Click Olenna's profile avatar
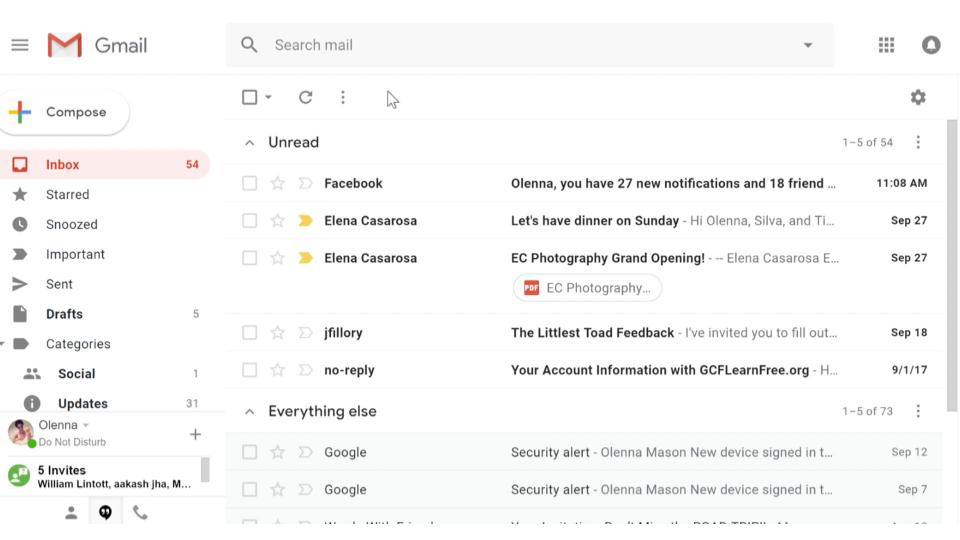The height and width of the screenshot is (540, 960). click(21, 432)
